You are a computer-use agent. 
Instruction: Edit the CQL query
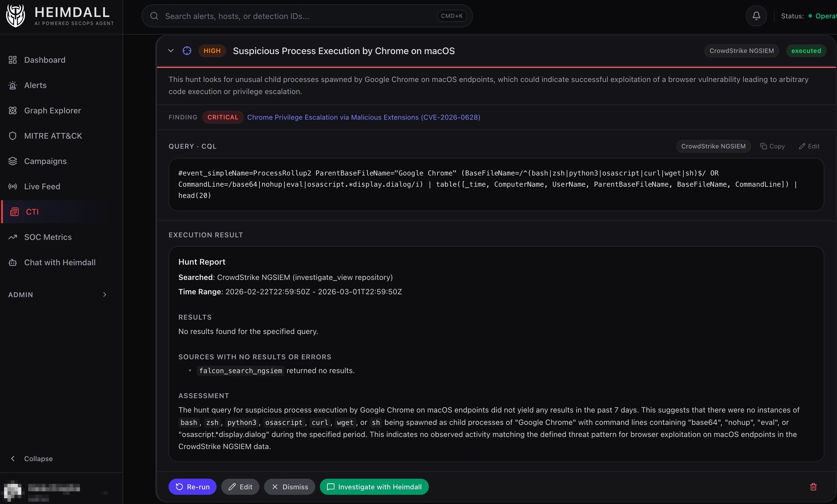pos(809,146)
